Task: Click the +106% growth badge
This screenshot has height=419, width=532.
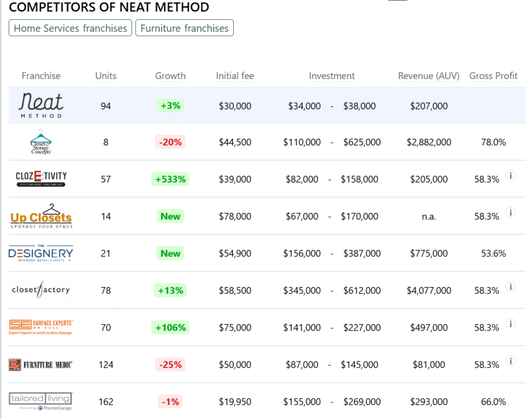Action: tap(170, 328)
